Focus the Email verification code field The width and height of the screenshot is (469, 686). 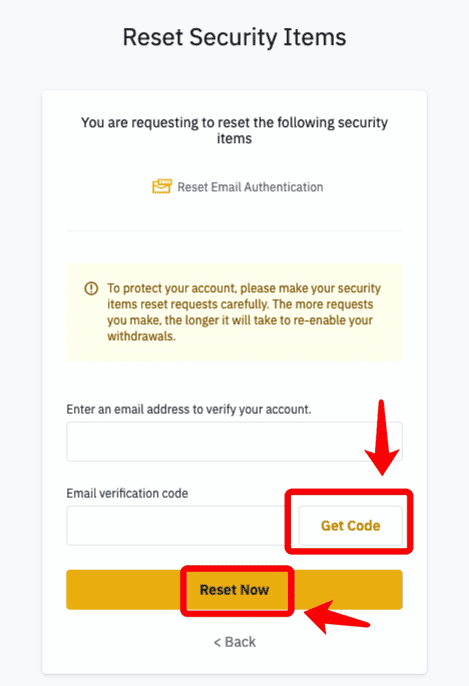point(176,525)
